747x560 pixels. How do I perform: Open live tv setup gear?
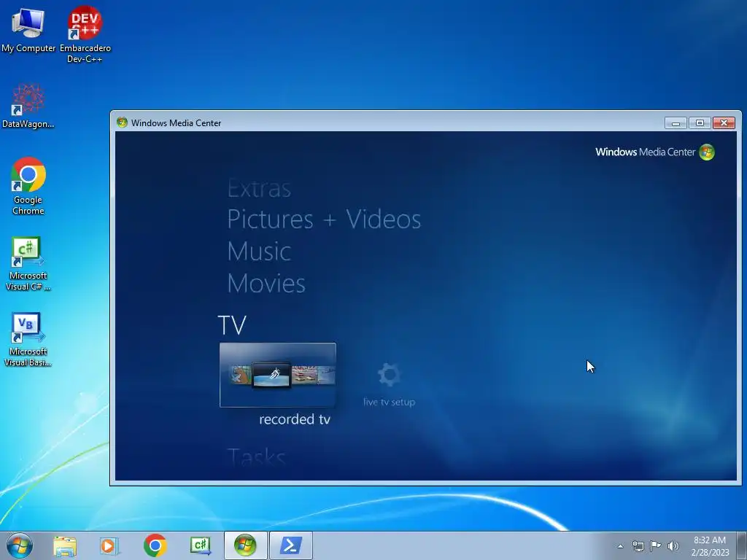(390, 375)
